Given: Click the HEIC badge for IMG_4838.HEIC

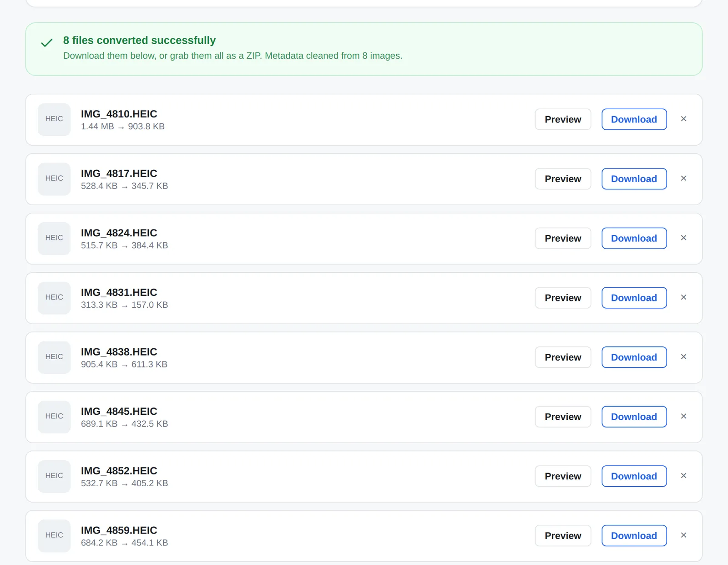Looking at the screenshot, I should pyautogui.click(x=54, y=357).
